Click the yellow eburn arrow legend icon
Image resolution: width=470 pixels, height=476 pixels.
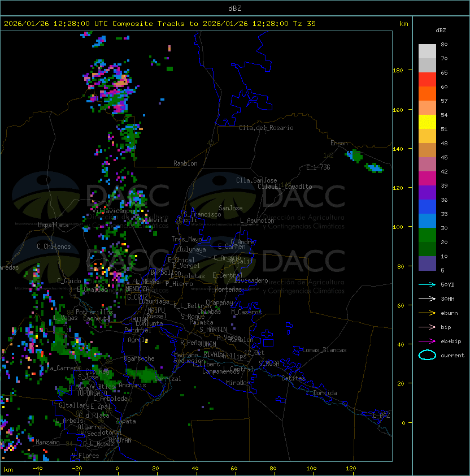(x=427, y=313)
